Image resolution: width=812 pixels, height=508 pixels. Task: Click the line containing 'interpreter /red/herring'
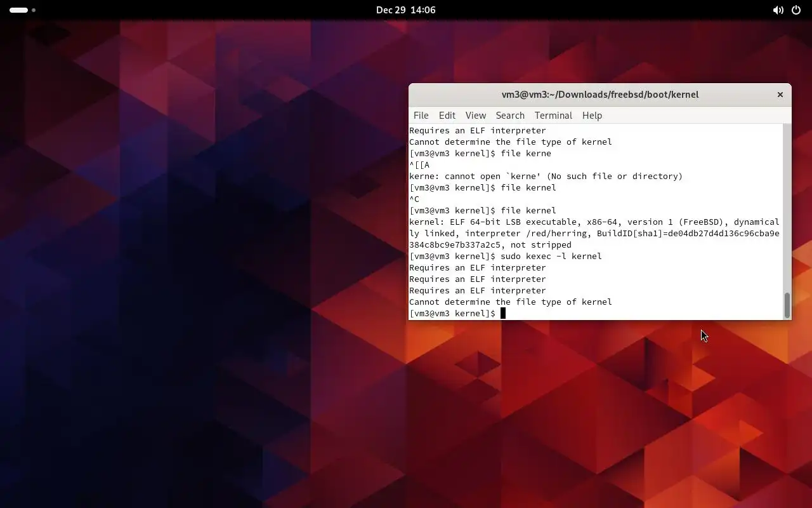(x=594, y=233)
